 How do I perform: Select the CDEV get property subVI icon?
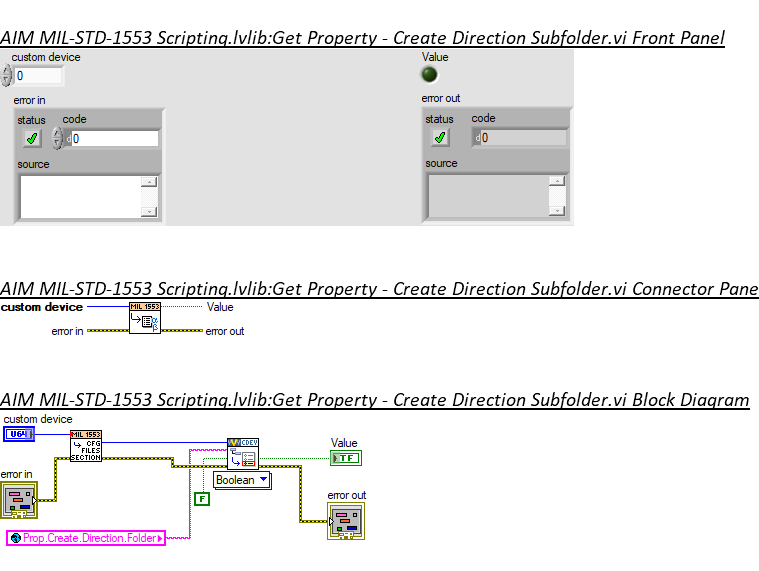click(x=243, y=454)
